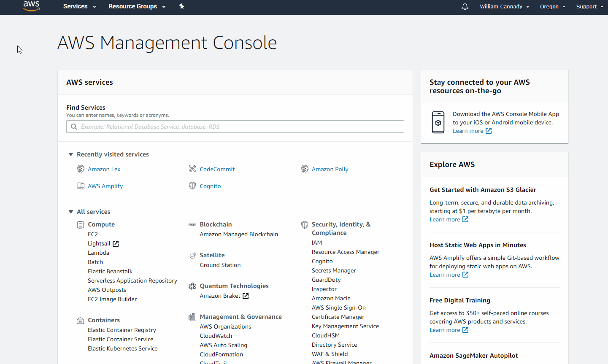608x364 pixels.
Task: Click the Quantum Technologies category icon
Action: [192, 286]
